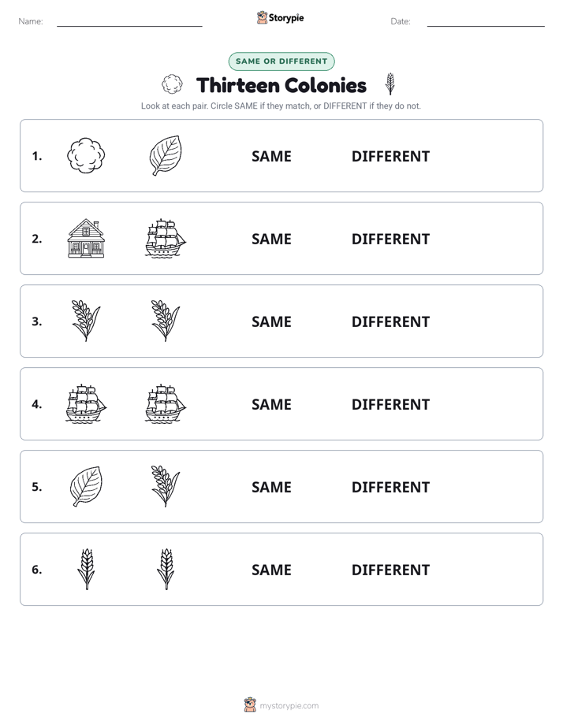Click the wheat icon beside the title
This screenshot has width=563, height=728.
pos(390,84)
